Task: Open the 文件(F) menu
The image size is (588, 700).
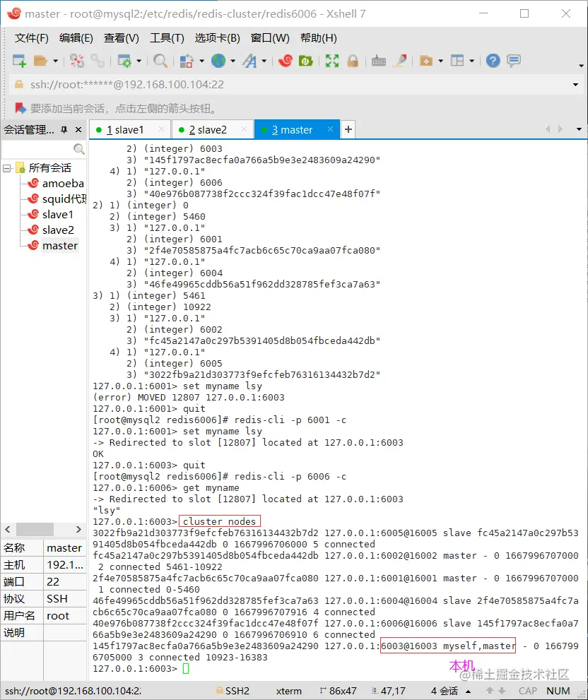Action: pyautogui.click(x=31, y=38)
